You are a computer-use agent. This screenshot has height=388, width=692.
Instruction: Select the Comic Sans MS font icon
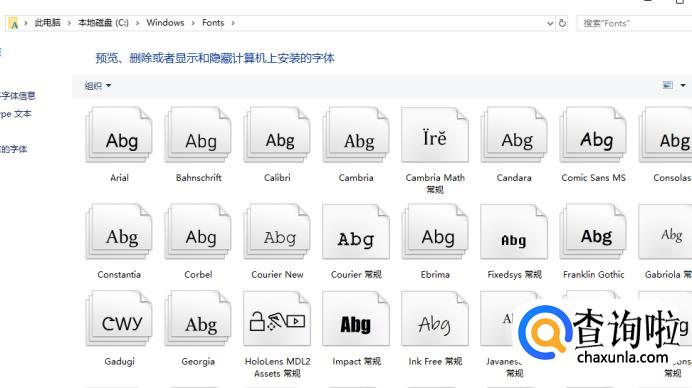pyautogui.click(x=593, y=135)
